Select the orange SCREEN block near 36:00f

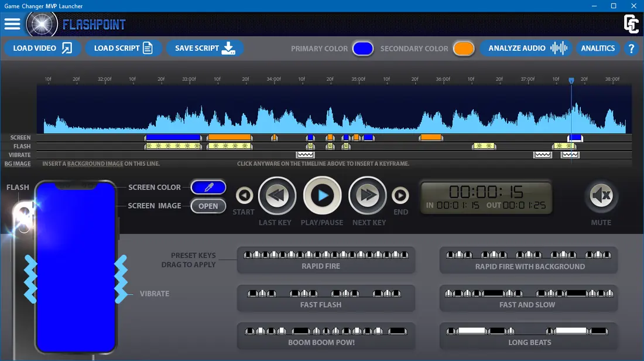pos(431,138)
